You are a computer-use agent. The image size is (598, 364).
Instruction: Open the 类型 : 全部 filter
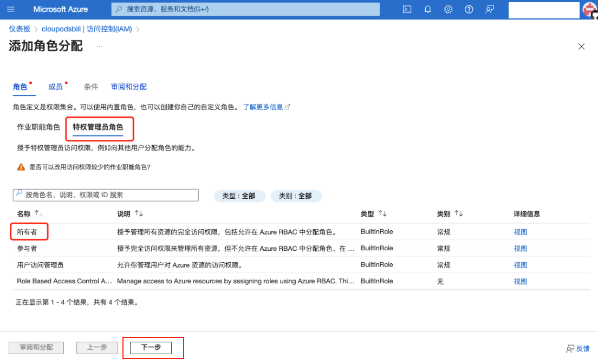pyautogui.click(x=239, y=196)
